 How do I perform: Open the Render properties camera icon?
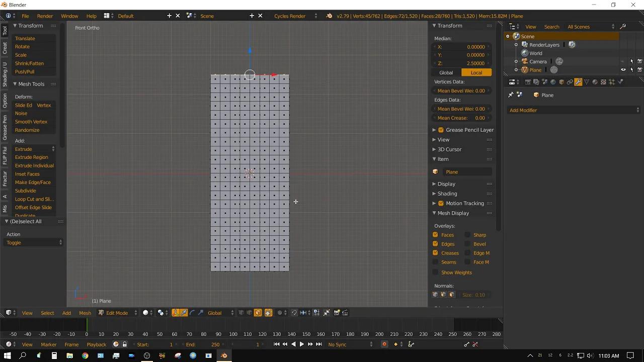point(528,82)
